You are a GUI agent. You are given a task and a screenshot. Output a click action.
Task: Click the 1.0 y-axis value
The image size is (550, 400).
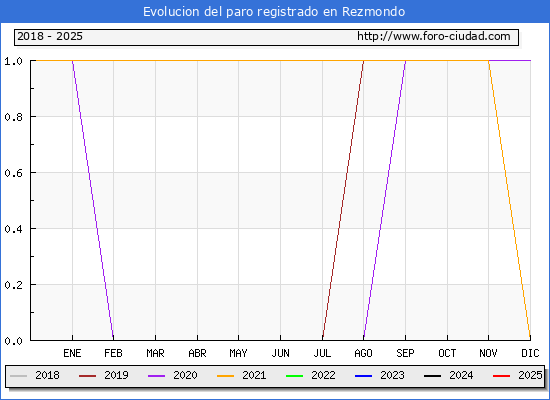(13, 61)
